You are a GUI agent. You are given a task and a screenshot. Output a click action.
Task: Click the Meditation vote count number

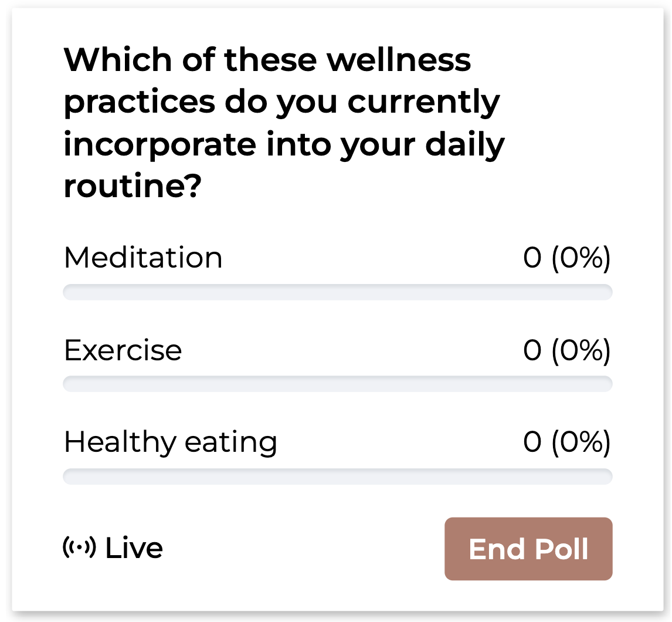(x=532, y=258)
